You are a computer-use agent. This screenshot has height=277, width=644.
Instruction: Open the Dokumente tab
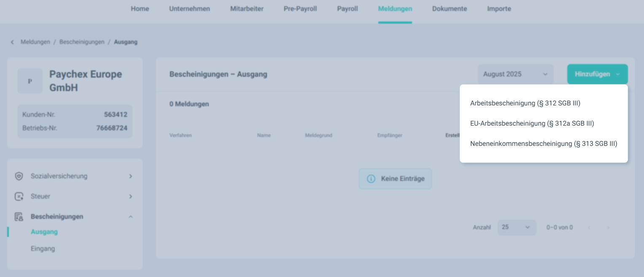point(450,9)
